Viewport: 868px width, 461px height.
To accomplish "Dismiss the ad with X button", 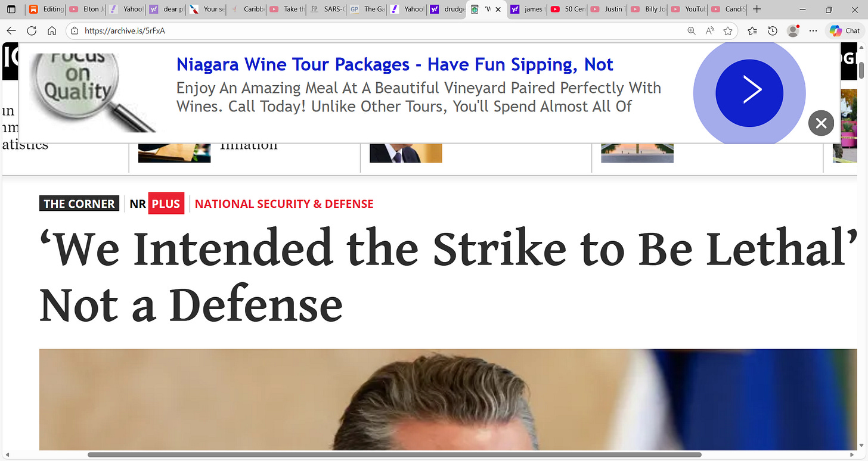I will pyautogui.click(x=821, y=123).
